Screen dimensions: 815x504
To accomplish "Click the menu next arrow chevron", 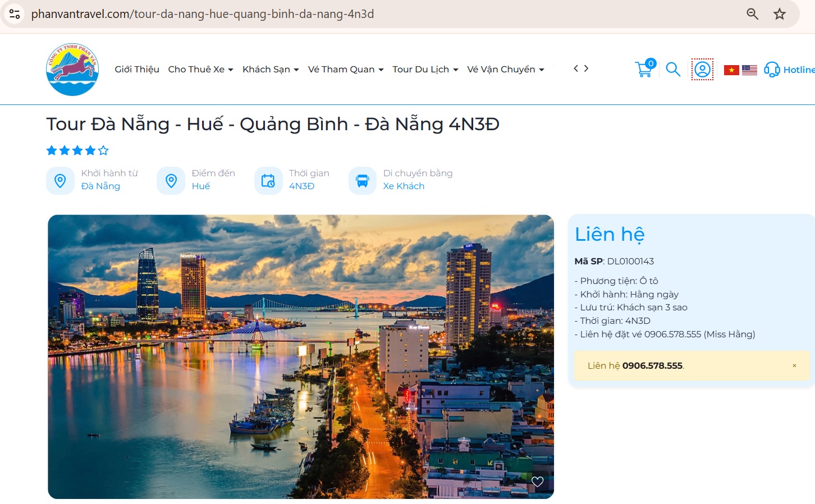I will click(586, 68).
